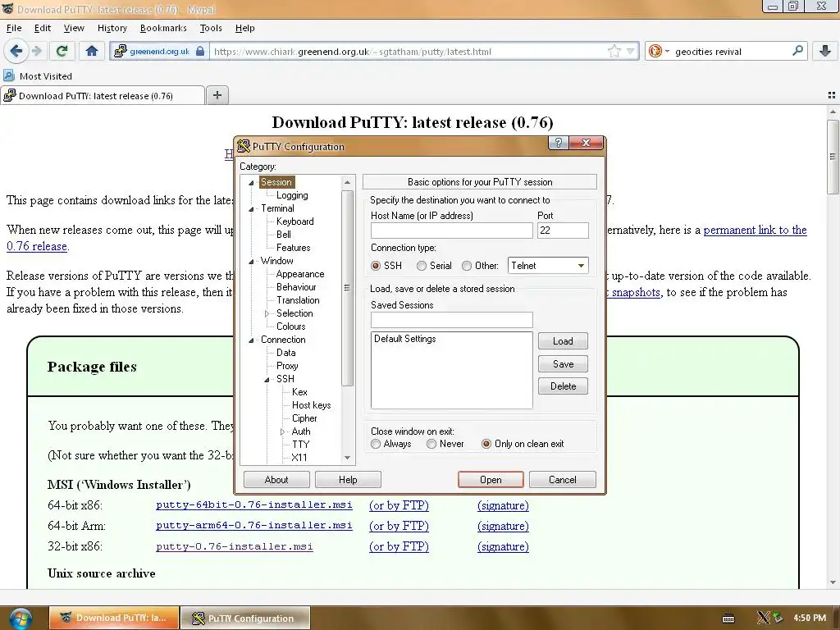Click the category tree scrollbar thumb
840x630 pixels.
tap(347, 288)
